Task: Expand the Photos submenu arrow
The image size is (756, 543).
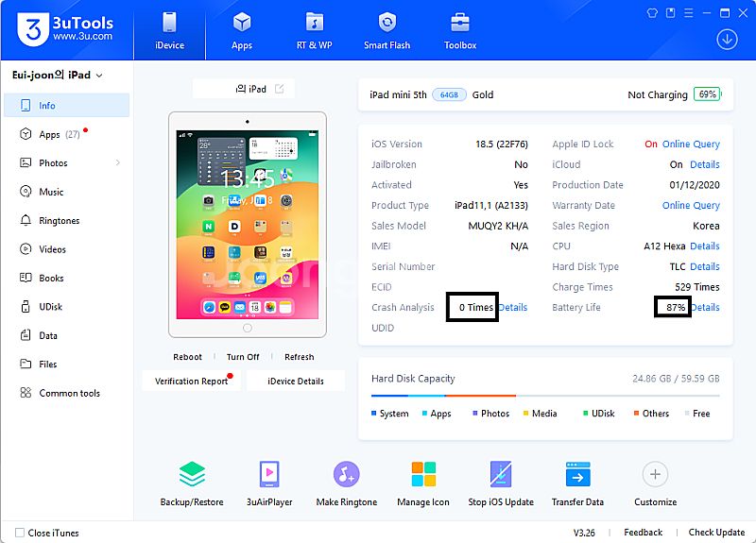Action: pyautogui.click(x=117, y=162)
